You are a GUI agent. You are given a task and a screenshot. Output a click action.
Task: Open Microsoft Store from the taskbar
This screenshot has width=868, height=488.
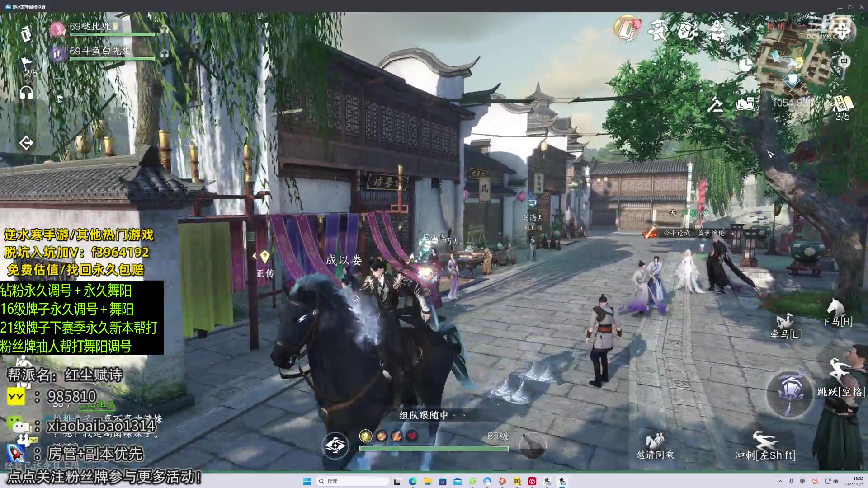click(442, 481)
